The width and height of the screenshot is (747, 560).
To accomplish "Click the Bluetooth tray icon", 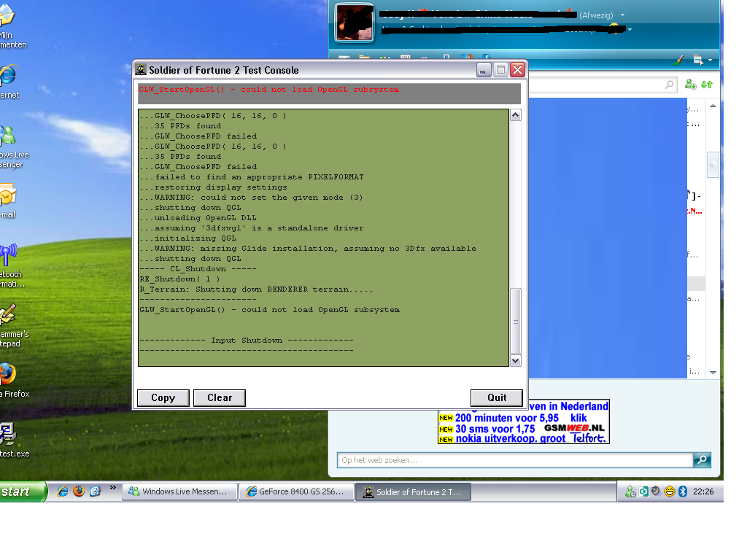I will (x=683, y=492).
